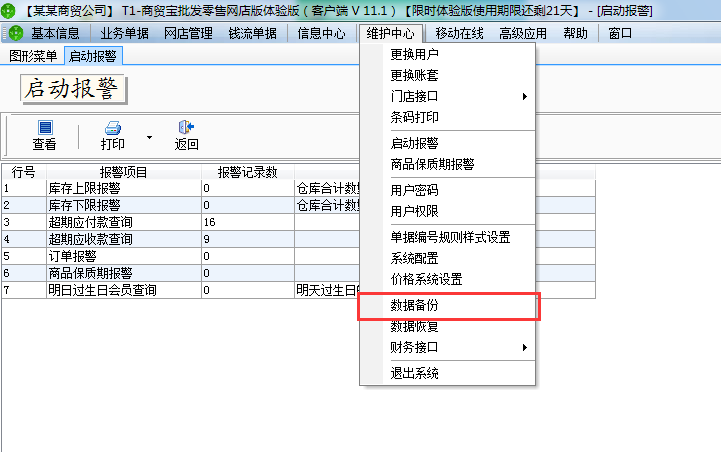Screen dimensions: 721x452
Task: Open the dropdown arrow next to 打印
Action: (x=149, y=137)
